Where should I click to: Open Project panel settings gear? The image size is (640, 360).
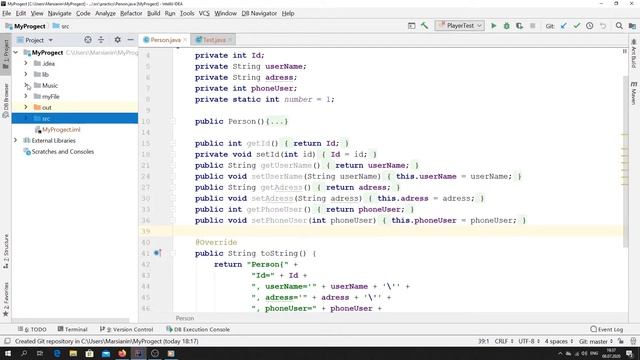point(118,40)
